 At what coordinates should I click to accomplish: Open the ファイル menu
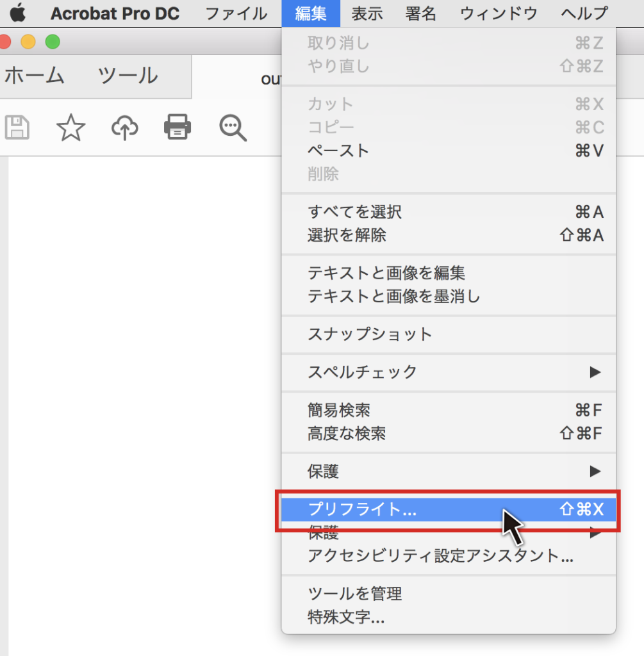(x=236, y=13)
